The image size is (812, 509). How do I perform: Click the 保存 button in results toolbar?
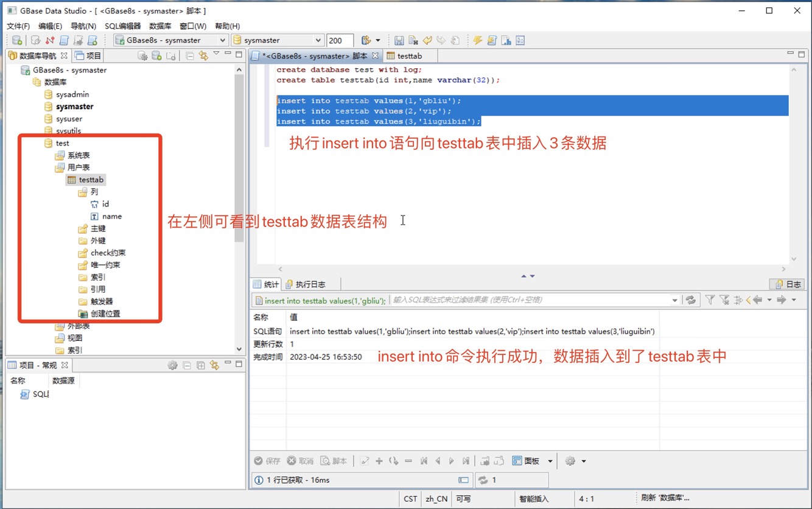tap(267, 461)
